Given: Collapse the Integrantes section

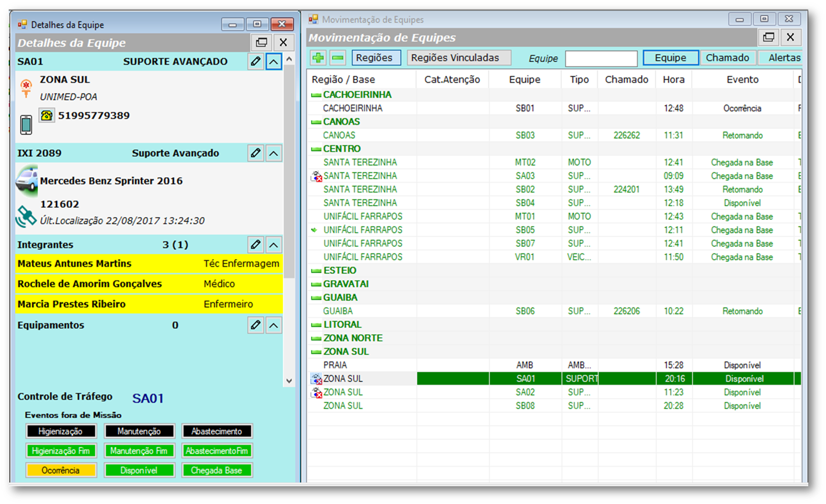Looking at the screenshot, I should point(274,245).
